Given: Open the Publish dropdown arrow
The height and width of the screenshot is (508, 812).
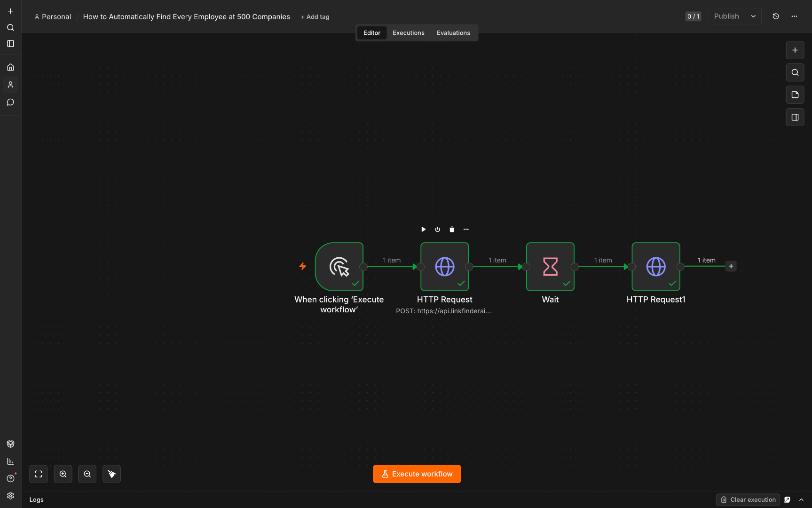Looking at the screenshot, I should (753, 16).
